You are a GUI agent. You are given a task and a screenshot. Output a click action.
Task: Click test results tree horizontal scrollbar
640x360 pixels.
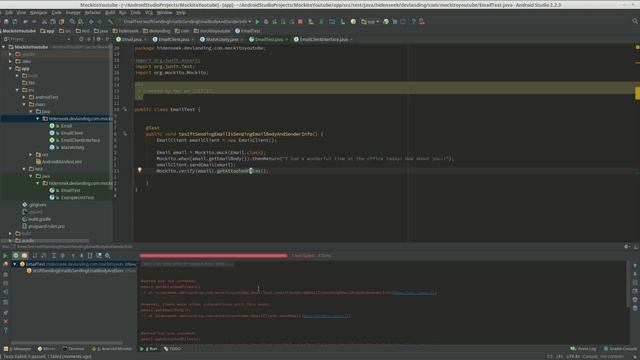pyautogui.click(x=67, y=343)
